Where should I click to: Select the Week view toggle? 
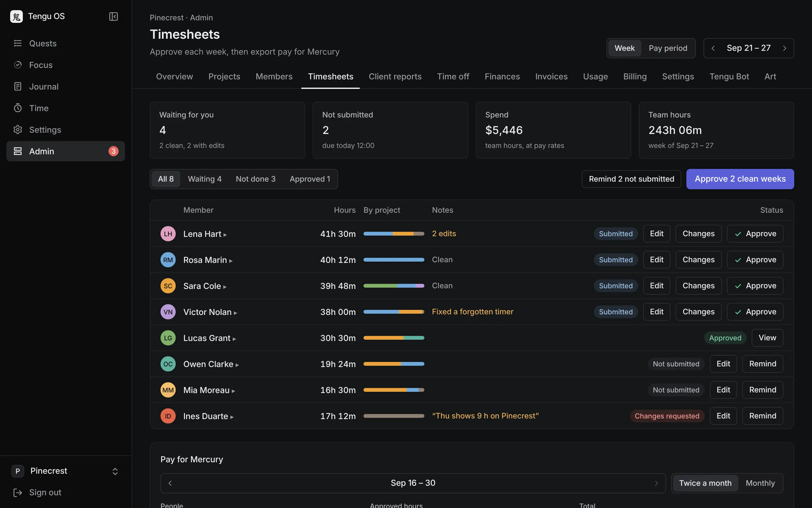tap(625, 48)
